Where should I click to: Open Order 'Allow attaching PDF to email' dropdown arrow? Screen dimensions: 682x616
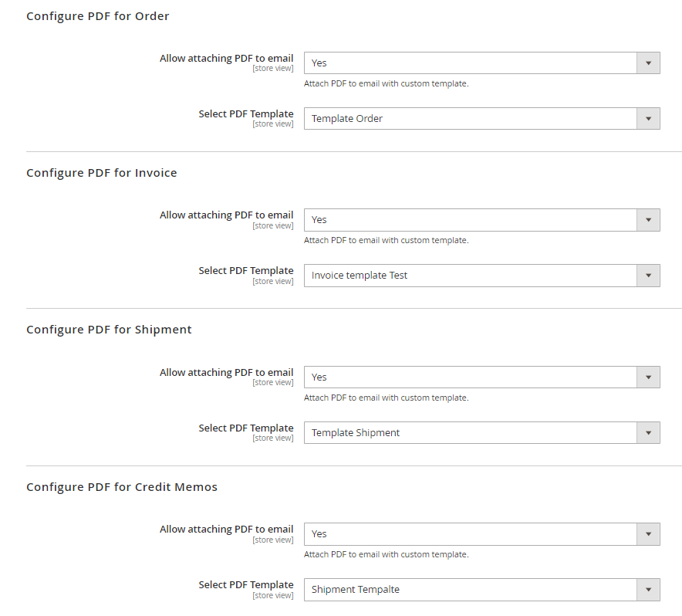pos(648,63)
